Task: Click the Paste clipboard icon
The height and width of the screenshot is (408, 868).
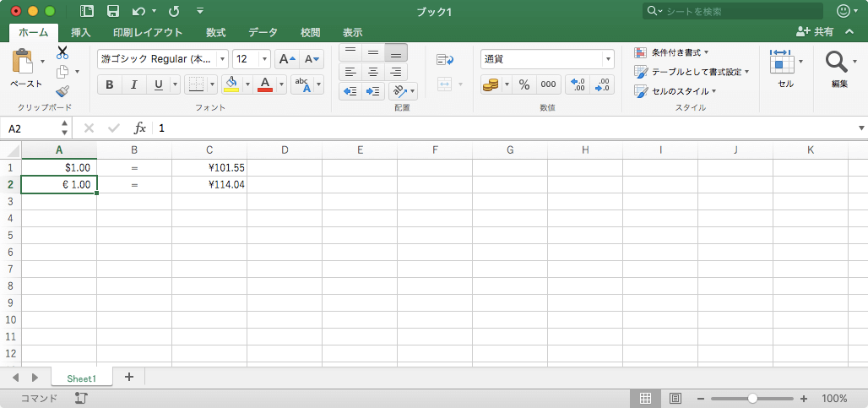Action: (x=23, y=60)
